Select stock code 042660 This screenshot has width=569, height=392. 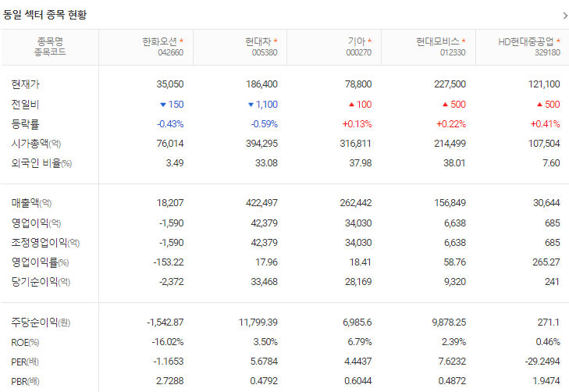(x=171, y=52)
